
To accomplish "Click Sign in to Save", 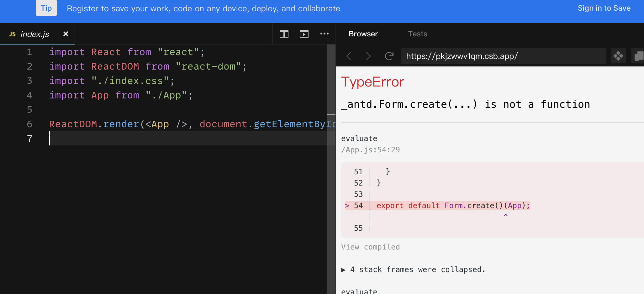I will 604,8.
